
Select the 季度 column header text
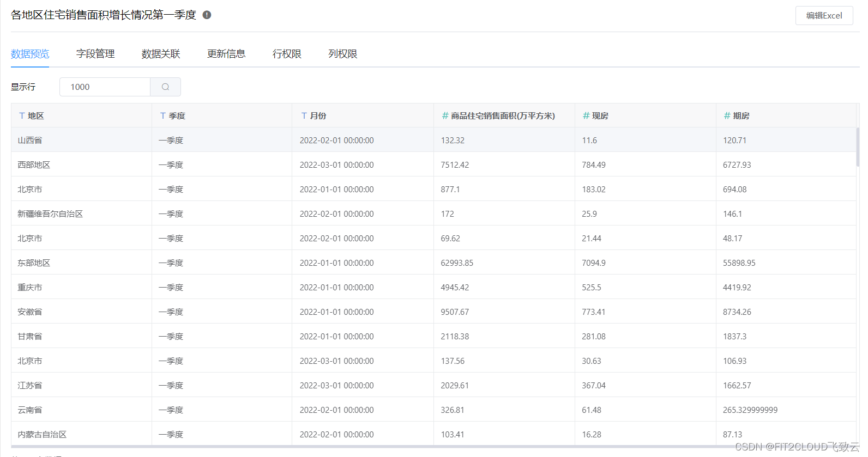click(177, 115)
